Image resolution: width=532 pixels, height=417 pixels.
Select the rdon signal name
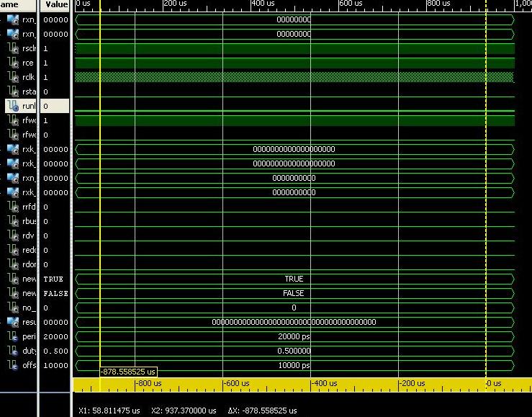29,264
